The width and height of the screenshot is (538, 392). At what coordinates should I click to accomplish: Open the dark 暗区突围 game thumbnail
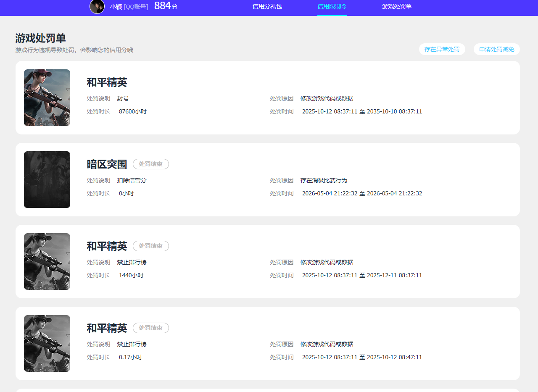pyautogui.click(x=47, y=179)
